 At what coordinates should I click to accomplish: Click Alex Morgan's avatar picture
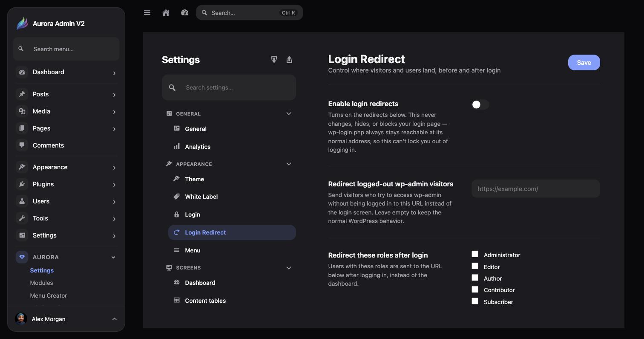[21, 319]
